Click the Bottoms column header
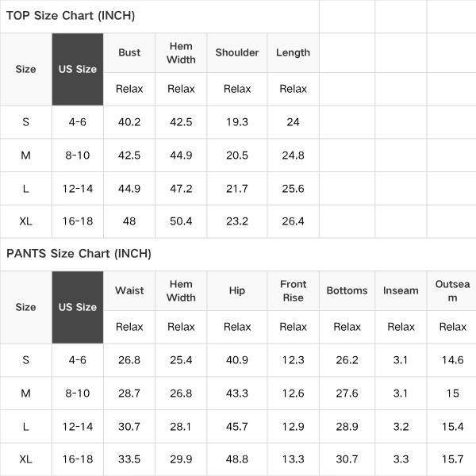The image size is (476, 476). (347, 290)
